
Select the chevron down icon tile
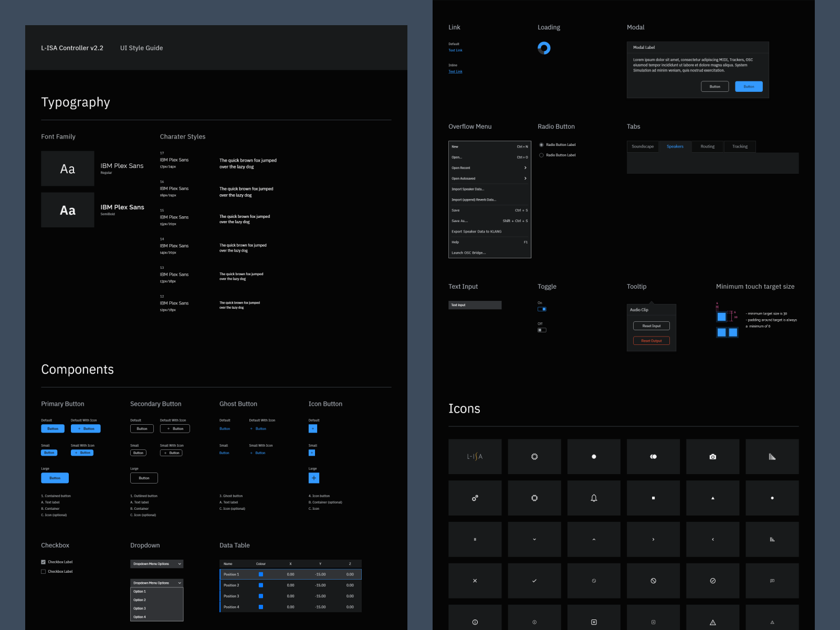tap(534, 539)
